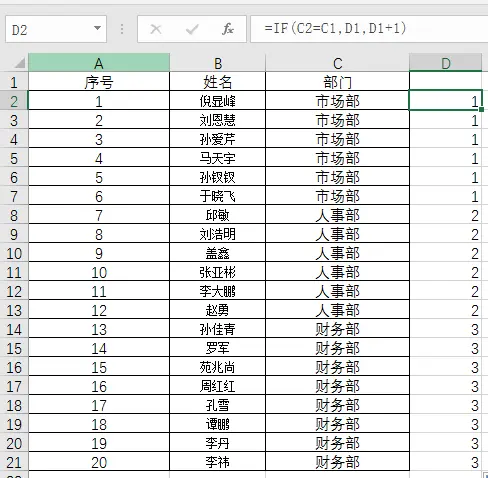The image size is (488, 478).
Task: Click the formula bar options dots handle
Action: pos(122,29)
